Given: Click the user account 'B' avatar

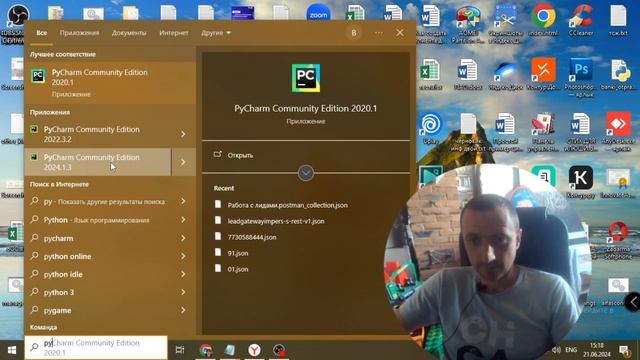Looking at the screenshot, I should (354, 33).
